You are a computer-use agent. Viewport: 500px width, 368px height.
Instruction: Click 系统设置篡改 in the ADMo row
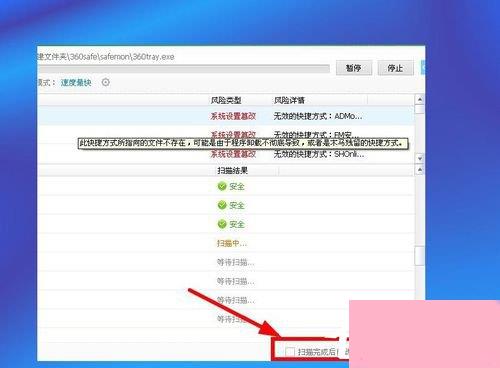(x=233, y=116)
